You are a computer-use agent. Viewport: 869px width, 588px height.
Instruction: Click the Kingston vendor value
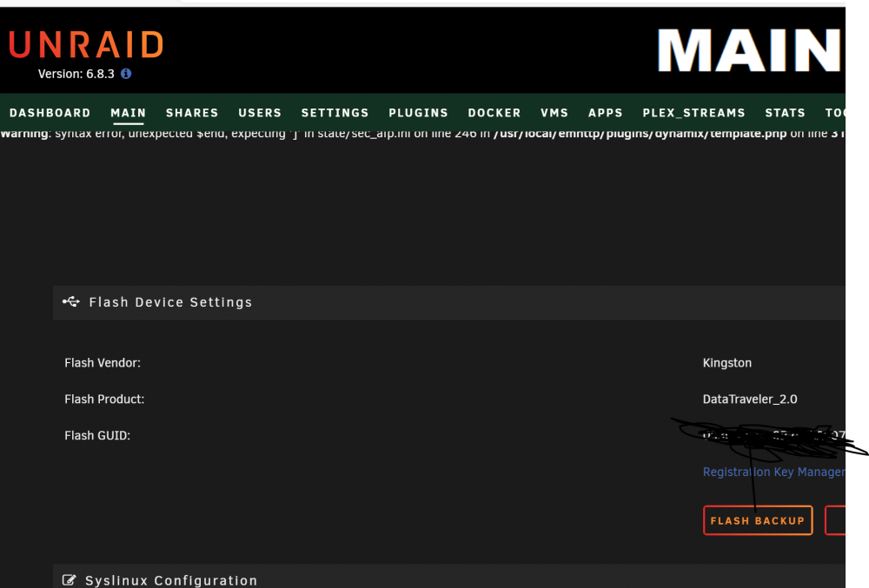pos(727,363)
